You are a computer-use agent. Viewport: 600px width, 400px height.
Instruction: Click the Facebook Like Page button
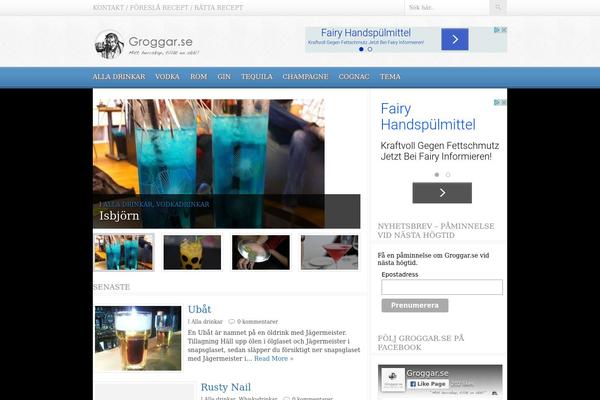(x=427, y=384)
